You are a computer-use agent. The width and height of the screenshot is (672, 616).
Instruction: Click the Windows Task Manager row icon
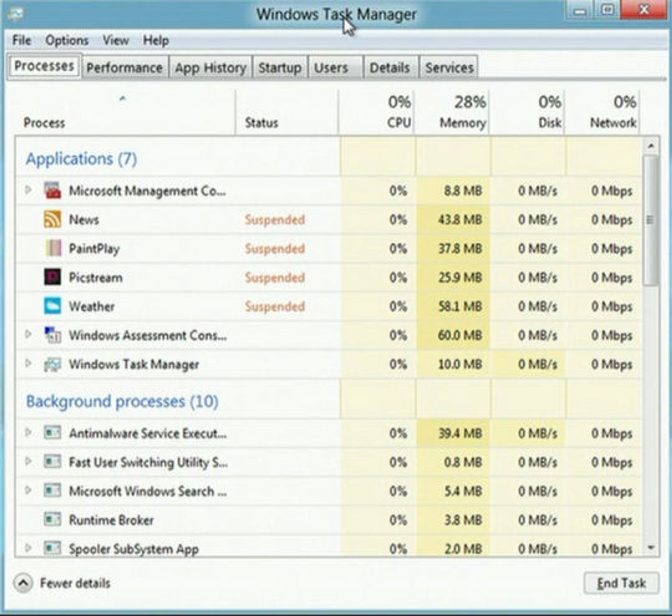(53, 364)
